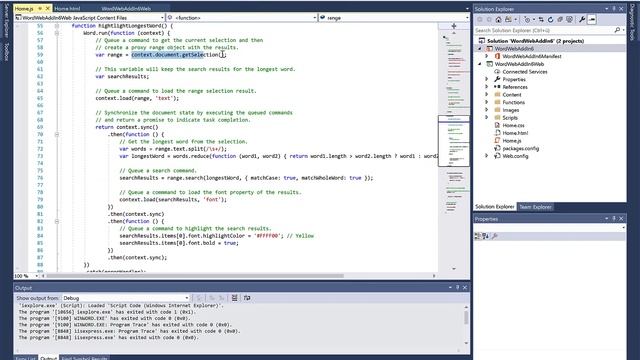Toggle Show All Files in Solution Explorer
Image resolution: width=640 pixels, height=360 pixels.
click(569, 19)
